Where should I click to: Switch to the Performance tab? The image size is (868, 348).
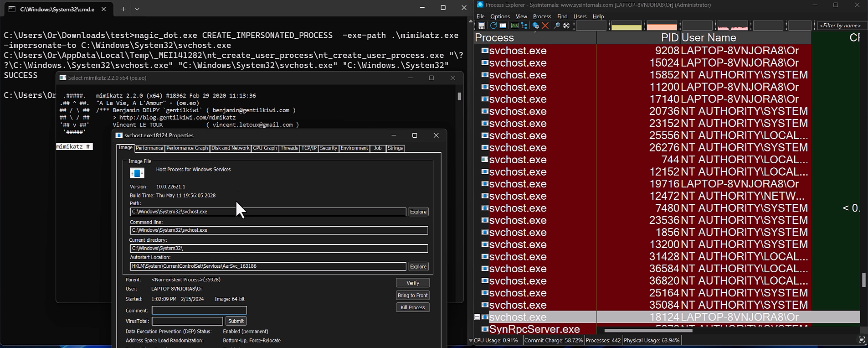149,148
